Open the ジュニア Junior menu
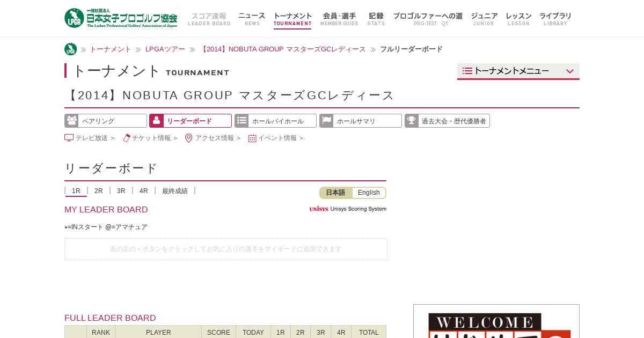Screen dimensions: 644x338 [484, 19]
